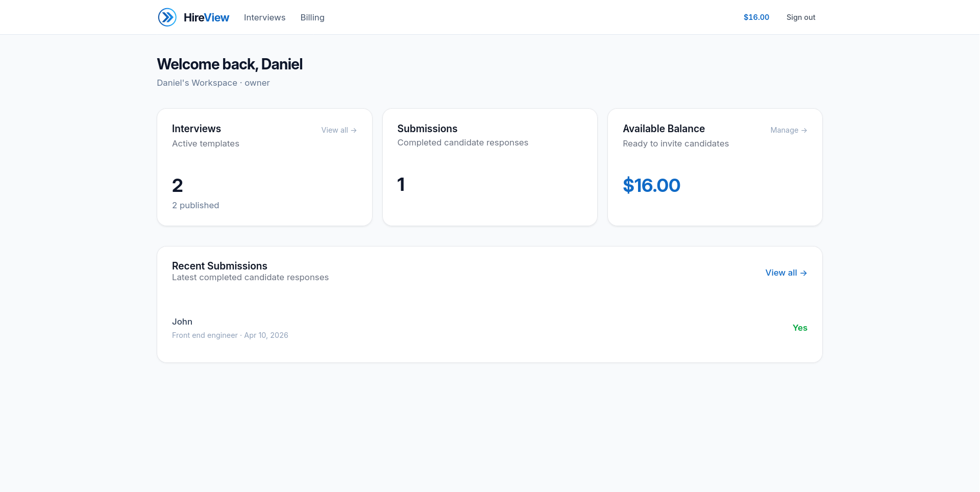Open the Interviews page from the navigation
The width and height of the screenshot is (980, 492).
[x=264, y=17]
